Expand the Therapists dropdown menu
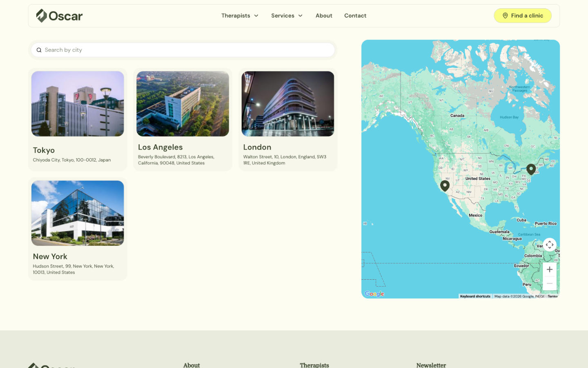 pyautogui.click(x=240, y=16)
